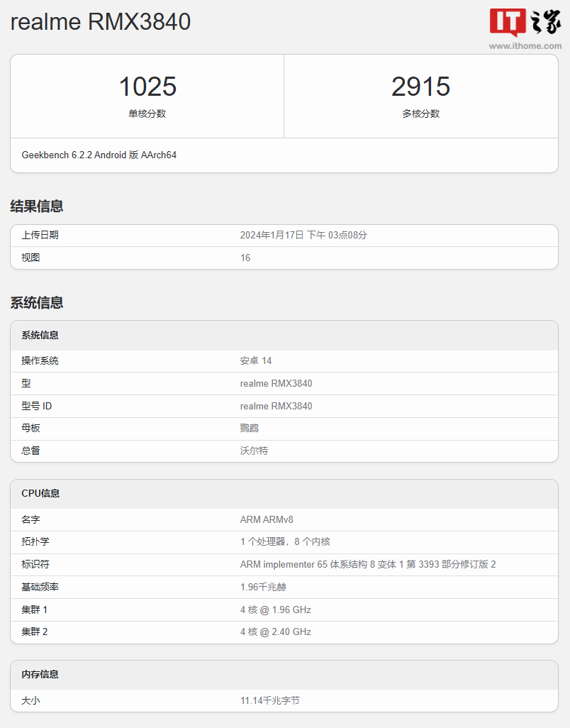
Task: Click the 型 row label
Action: point(26,383)
